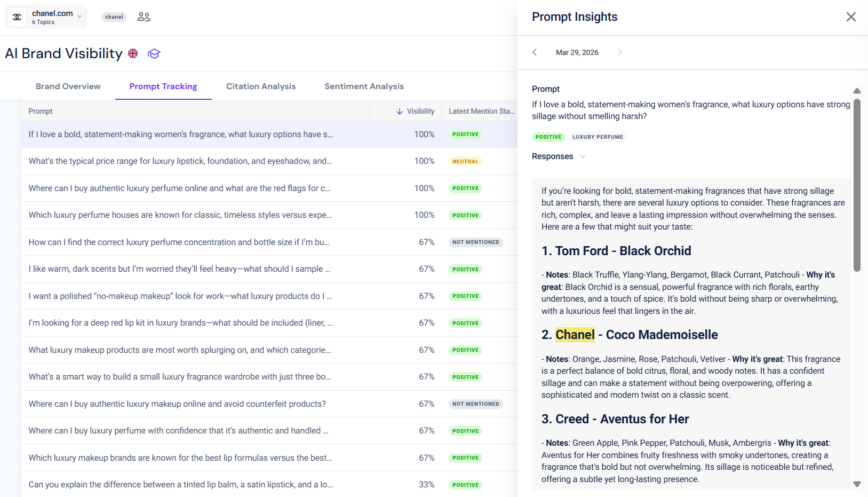Select the tinted lip balm difference prompt
Viewport: 868px width, 497px height.
(269, 484)
